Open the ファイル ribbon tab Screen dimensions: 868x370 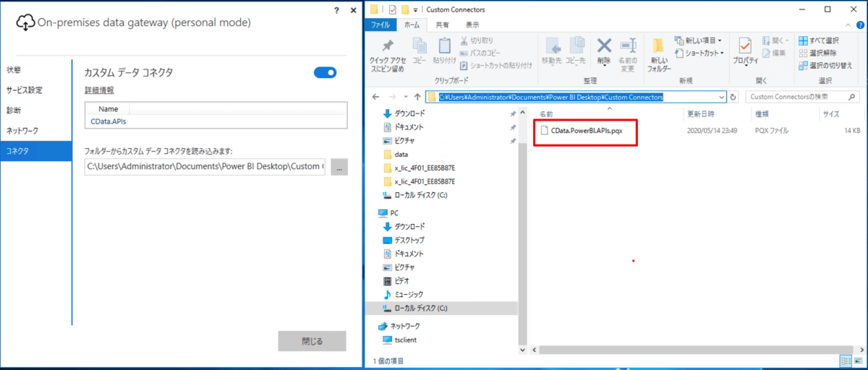380,25
